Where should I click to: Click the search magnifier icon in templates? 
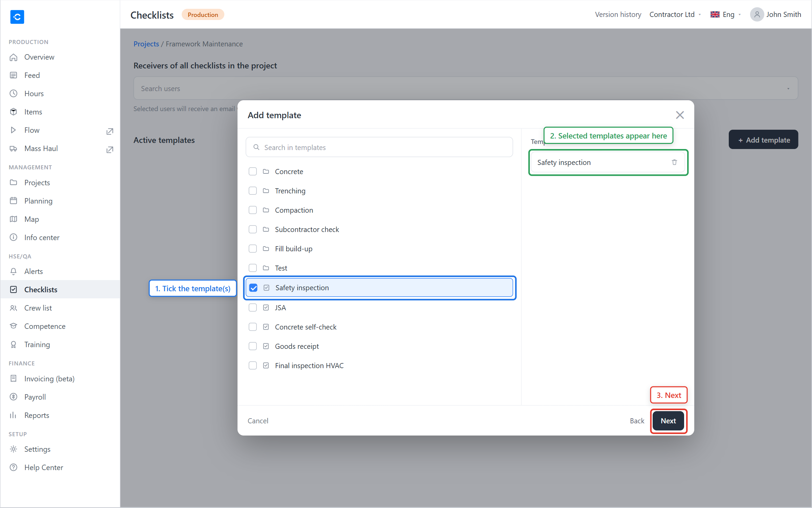coord(256,147)
